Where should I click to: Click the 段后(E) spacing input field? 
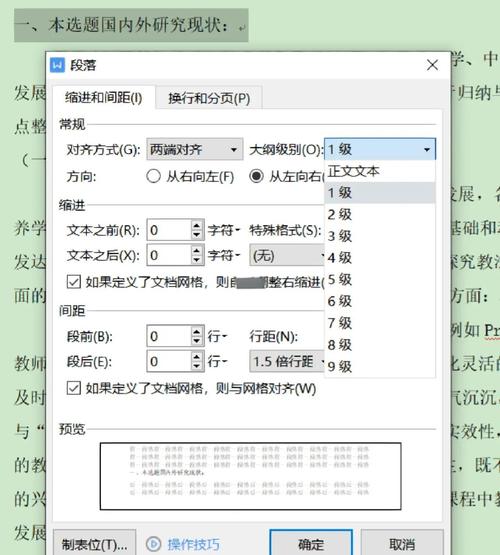pyautogui.click(x=169, y=361)
